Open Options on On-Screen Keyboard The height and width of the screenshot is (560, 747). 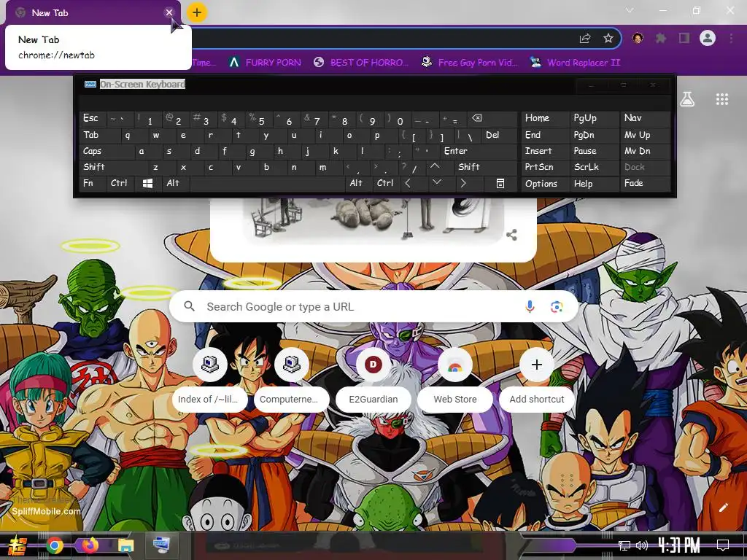click(544, 183)
